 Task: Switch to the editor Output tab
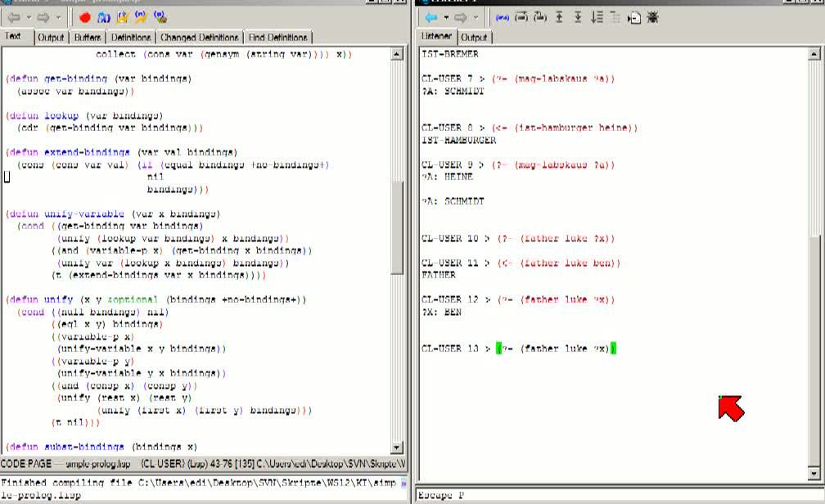51,38
